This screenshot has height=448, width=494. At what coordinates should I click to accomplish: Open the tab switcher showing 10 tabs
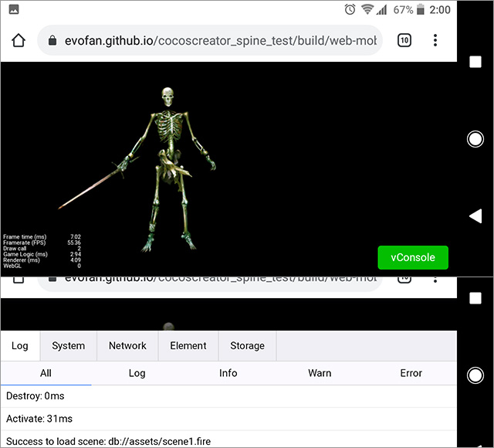pos(404,40)
